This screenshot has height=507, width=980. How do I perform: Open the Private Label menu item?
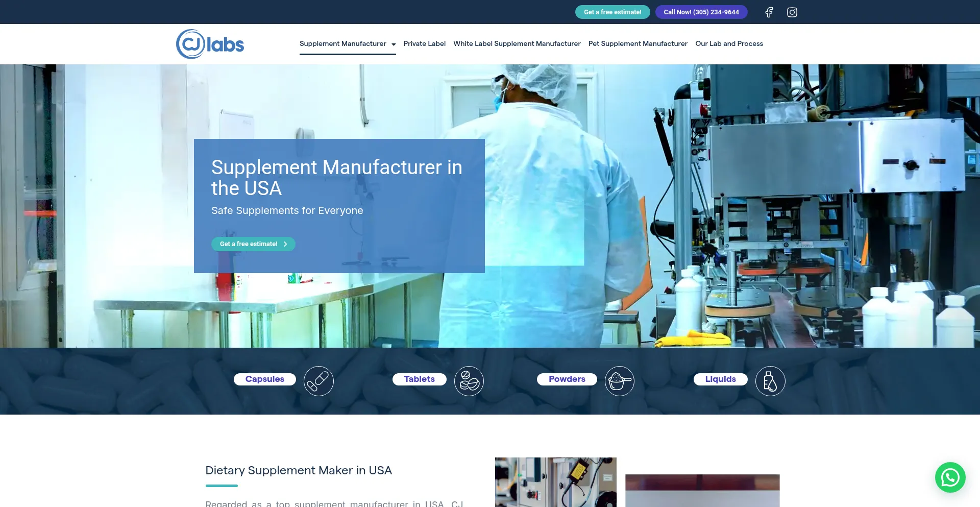coord(424,43)
